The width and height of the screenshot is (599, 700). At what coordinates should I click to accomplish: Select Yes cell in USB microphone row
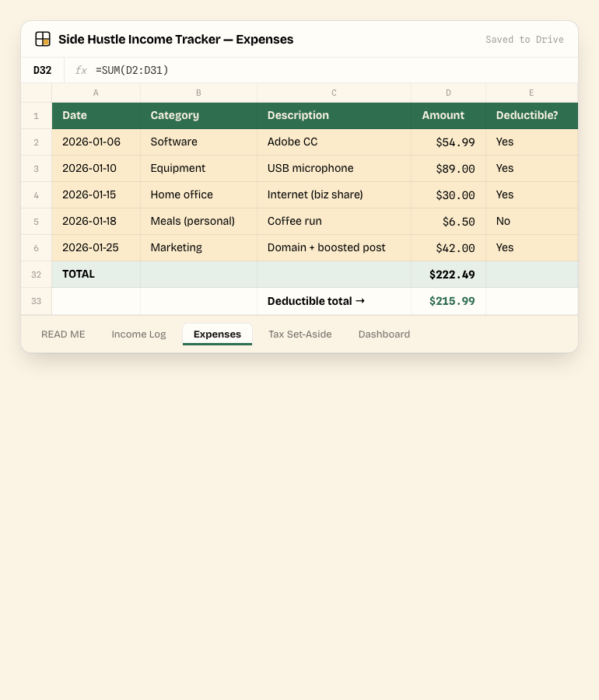531,169
